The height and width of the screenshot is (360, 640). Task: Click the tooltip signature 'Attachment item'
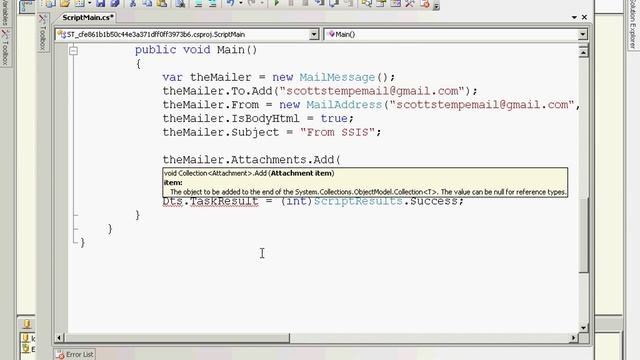point(302,173)
